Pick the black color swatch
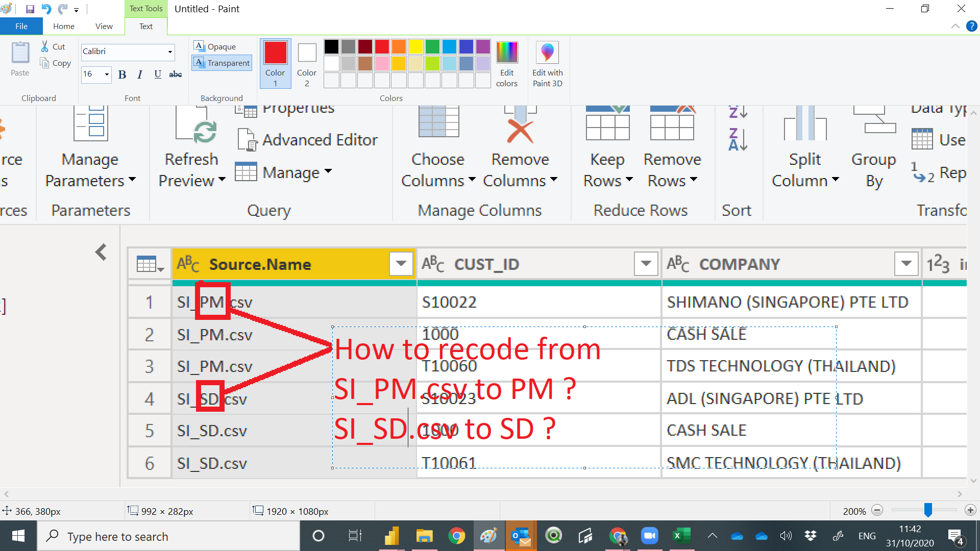Image resolution: width=980 pixels, height=551 pixels. pos(331,47)
